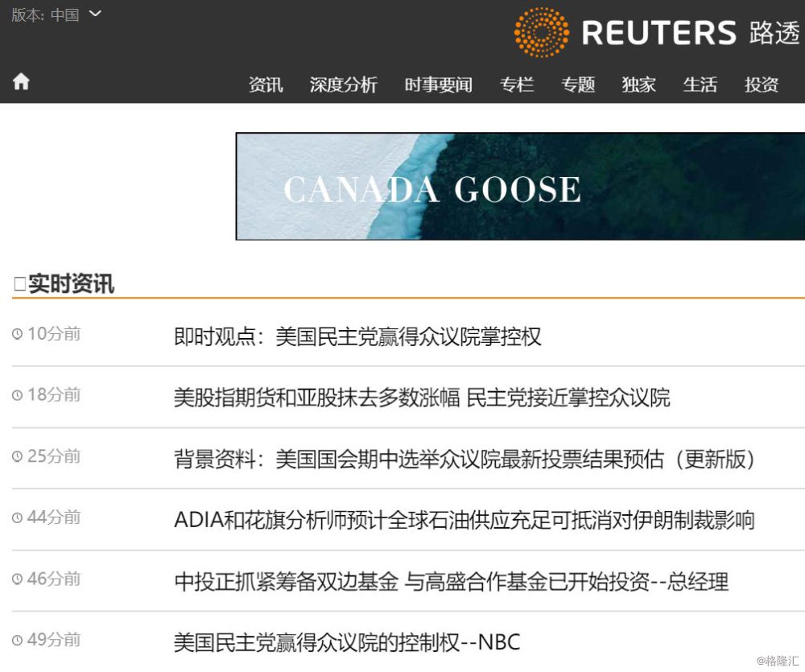Click the Canada Goose banner advertisement
Image resolution: width=805 pixels, height=672 pixels.
point(520,187)
